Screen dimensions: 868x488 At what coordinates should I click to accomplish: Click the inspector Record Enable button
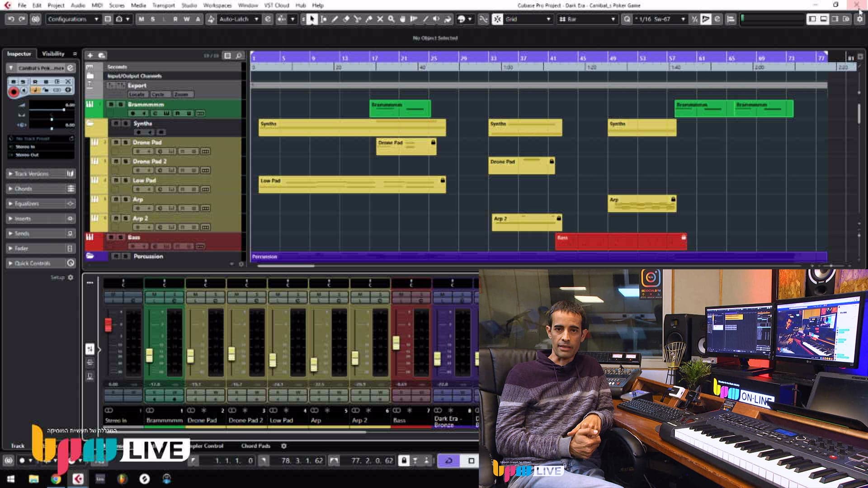click(x=14, y=92)
